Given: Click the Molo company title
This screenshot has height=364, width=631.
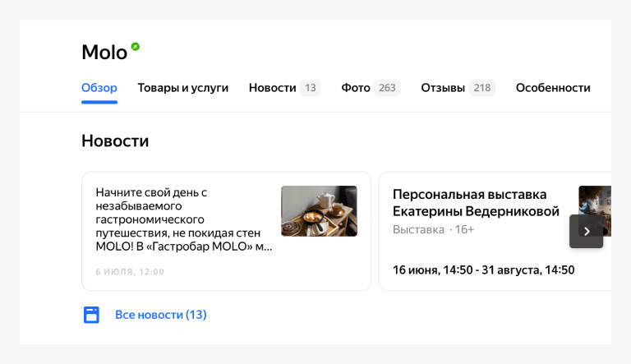Looking at the screenshot, I should [104, 53].
